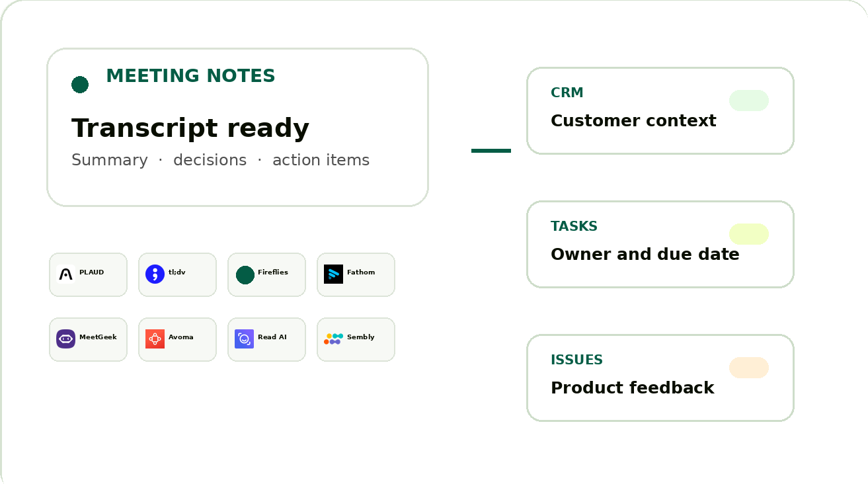The height and width of the screenshot is (492, 868).
Task: Select the Product feedback card
Action: pos(660,378)
